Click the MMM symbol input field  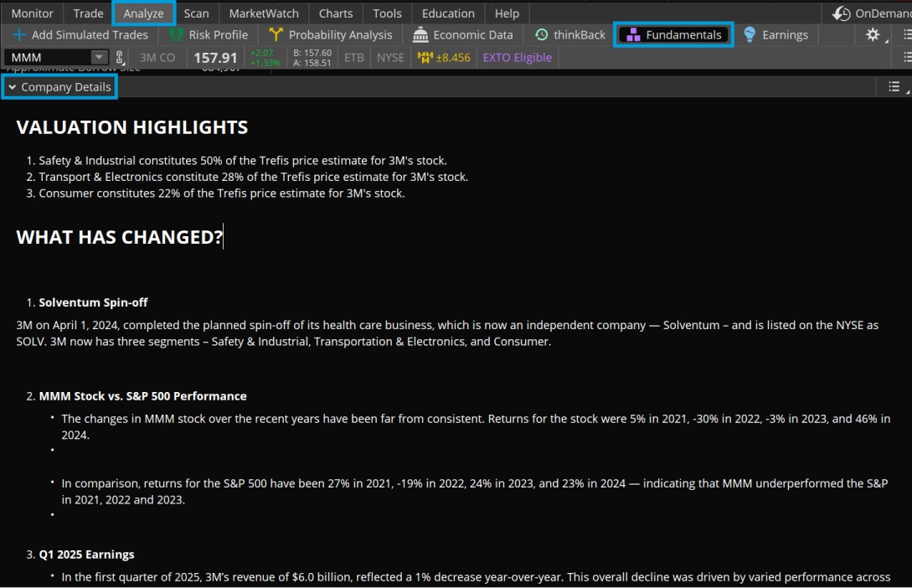tap(48, 58)
